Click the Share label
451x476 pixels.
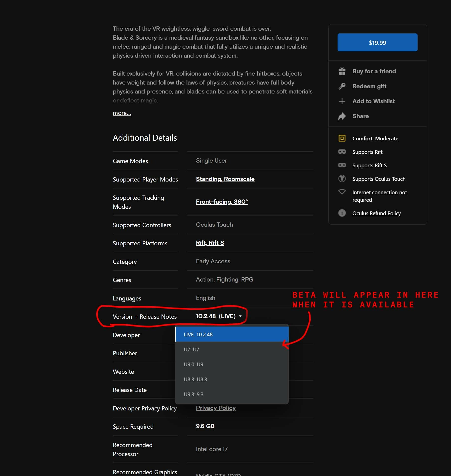click(361, 116)
